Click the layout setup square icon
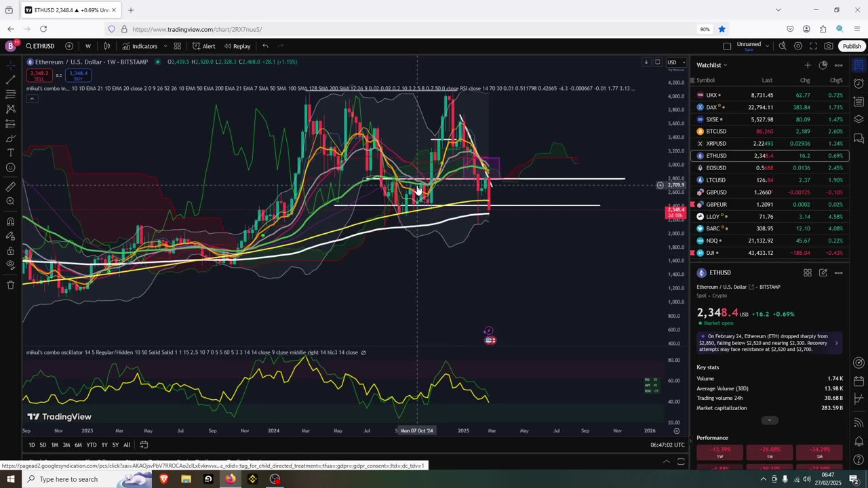The image size is (868, 488). coord(727,46)
